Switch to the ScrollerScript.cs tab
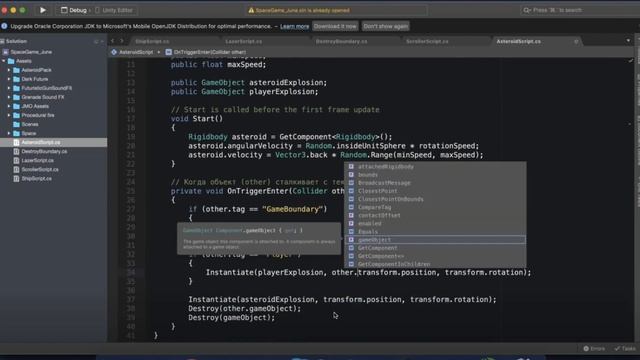Image resolution: width=640 pixels, height=360 pixels. (x=427, y=41)
